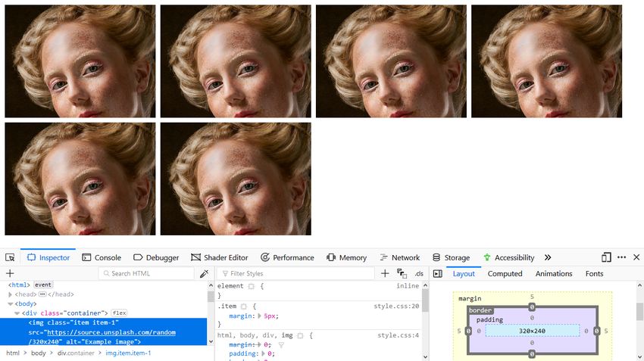Viewport: 644px width, 361px height.
Task: Click the Search HTML field
Action: (146, 274)
